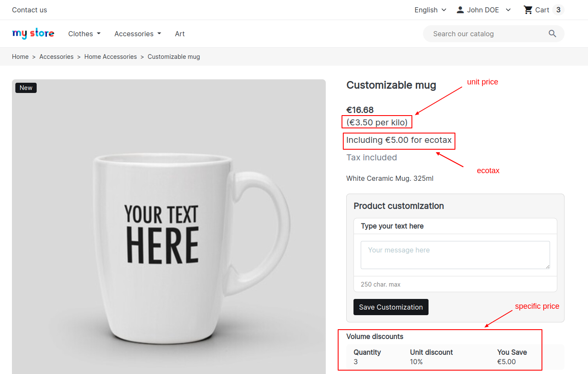Open the Clothes menu dropdown
588x374 pixels.
click(x=84, y=34)
